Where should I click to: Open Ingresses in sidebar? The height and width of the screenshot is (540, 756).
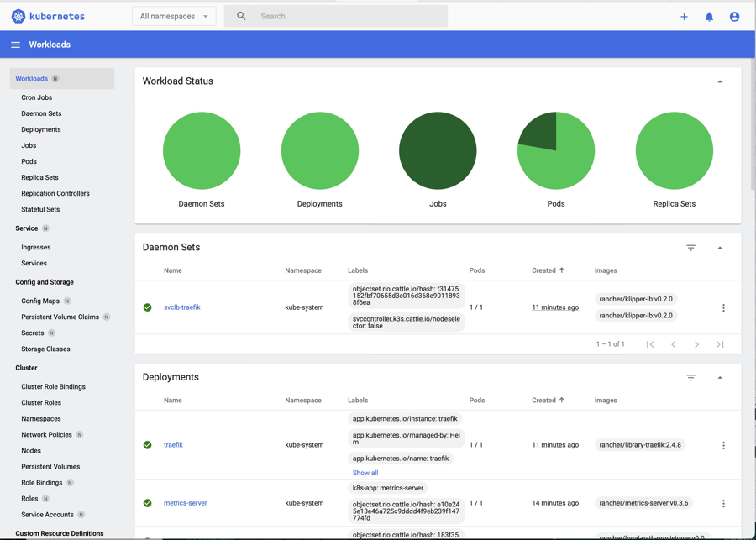point(35,247)
